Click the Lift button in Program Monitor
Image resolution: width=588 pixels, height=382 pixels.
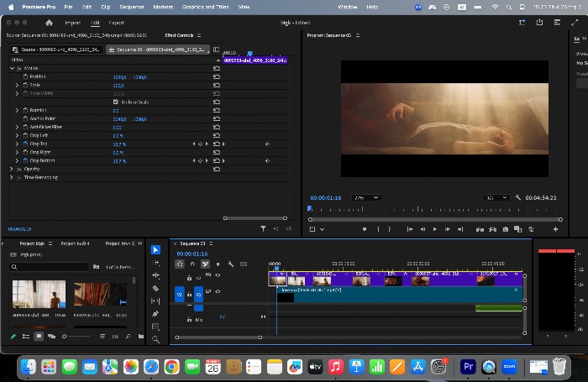480,229
